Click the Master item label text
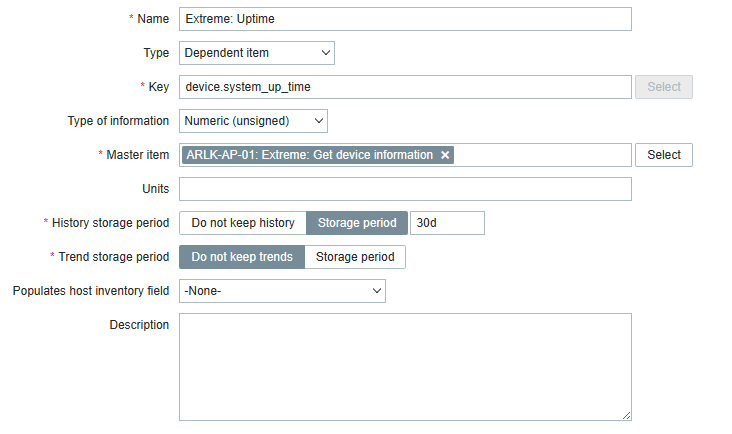 coord(137,155)
